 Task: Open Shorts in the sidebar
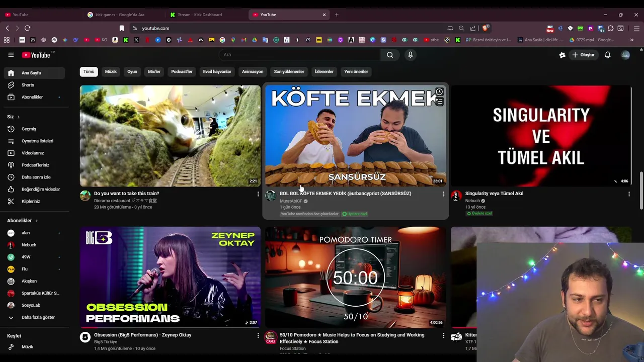pyautogui.click(x=34, y=85)
